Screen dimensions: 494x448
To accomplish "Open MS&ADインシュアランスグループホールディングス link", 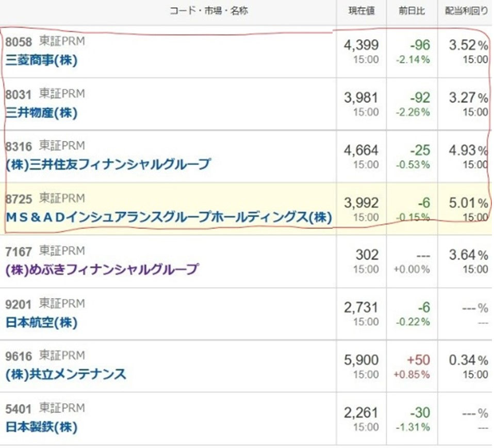I will (x=168, y=217).
